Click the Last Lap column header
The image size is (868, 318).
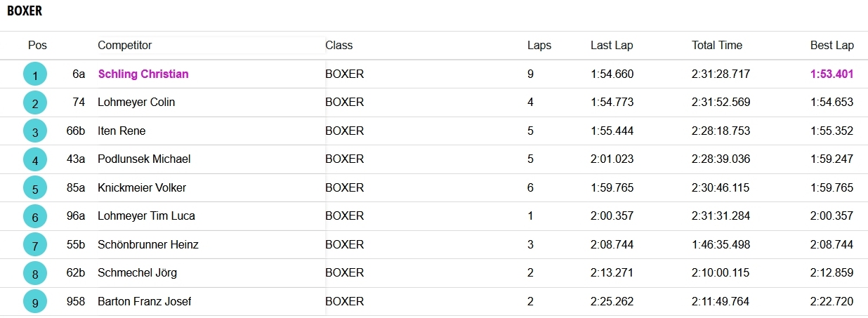pyautogui.click(x=611, y=46)
